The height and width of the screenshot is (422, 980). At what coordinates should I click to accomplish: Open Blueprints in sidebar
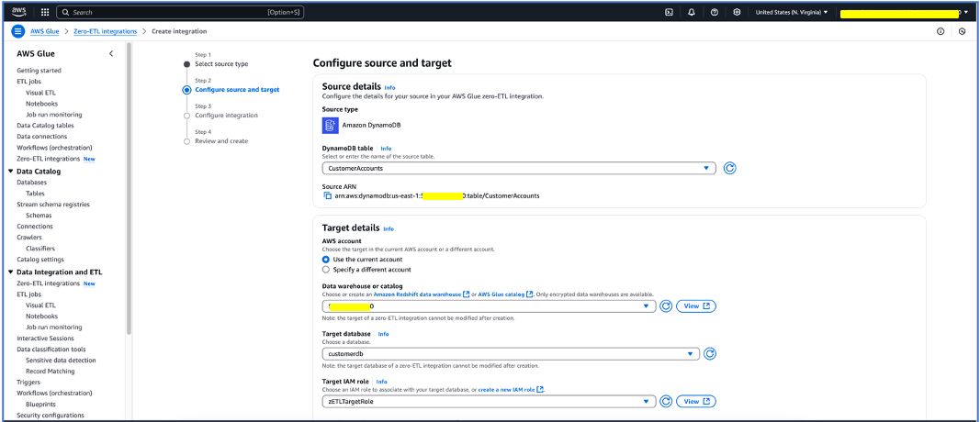(40, 404)
